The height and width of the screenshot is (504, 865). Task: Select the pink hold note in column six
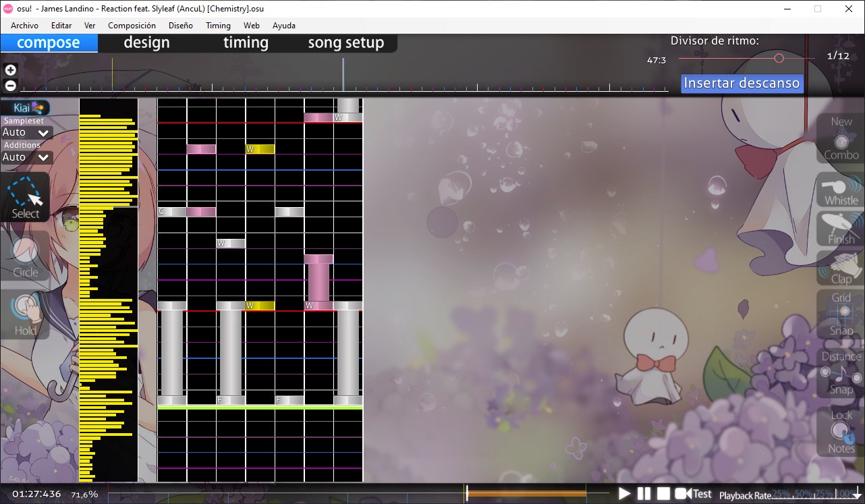point(318,282)
